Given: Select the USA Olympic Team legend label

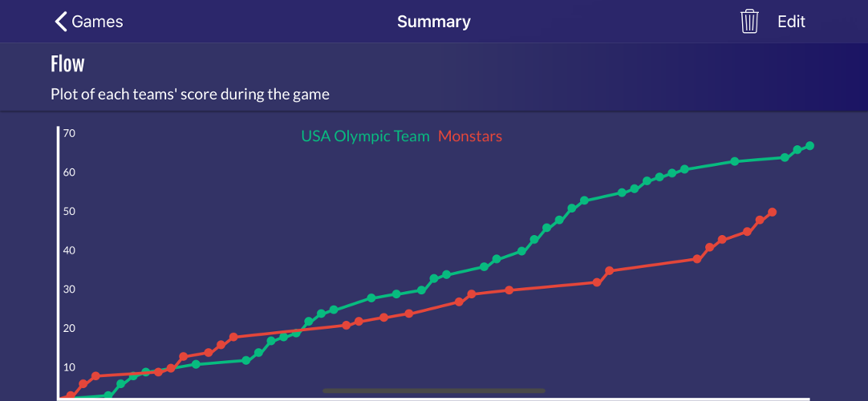Looking at the screenshot, I should pyautogui.click(x=365, y=136).
